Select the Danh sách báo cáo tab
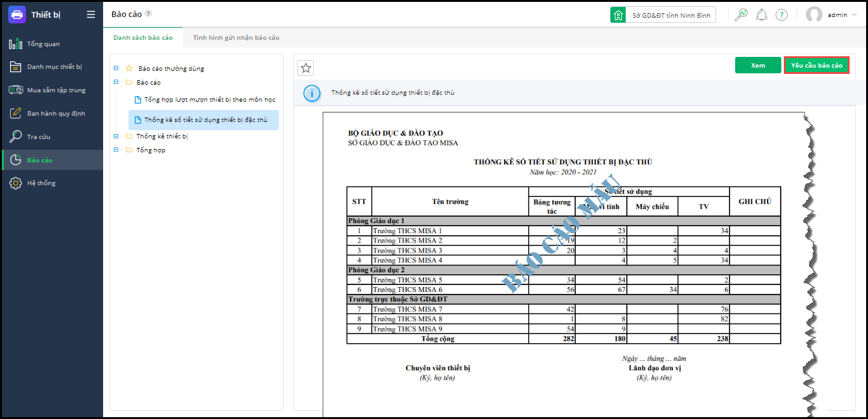This screenshot has height=419, width=868. (143, 38)
